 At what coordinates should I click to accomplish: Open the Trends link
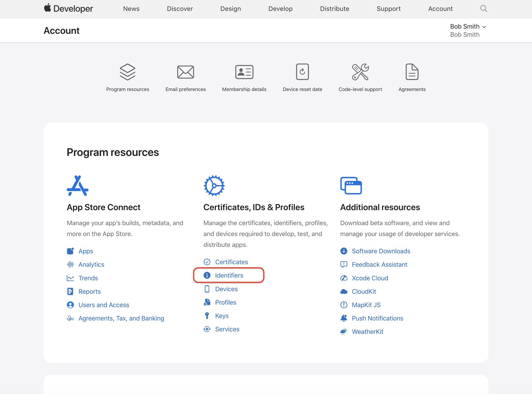[88, 278]
